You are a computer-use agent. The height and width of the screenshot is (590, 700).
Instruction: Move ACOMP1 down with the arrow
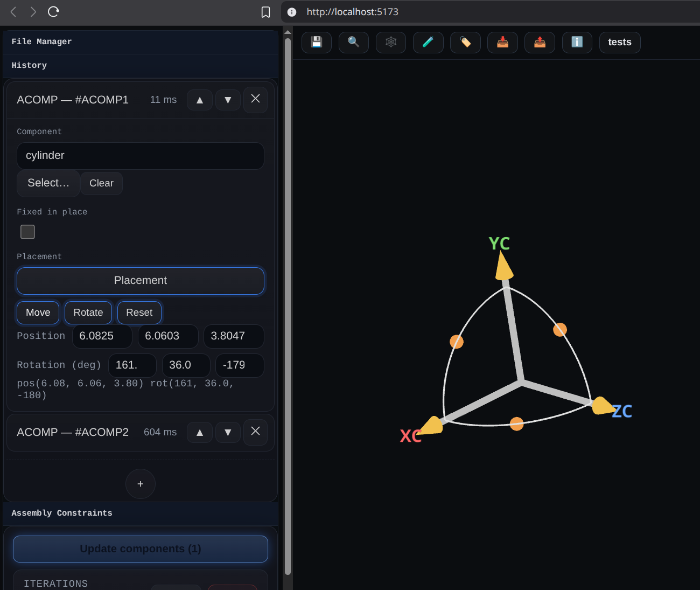(228, 100)
